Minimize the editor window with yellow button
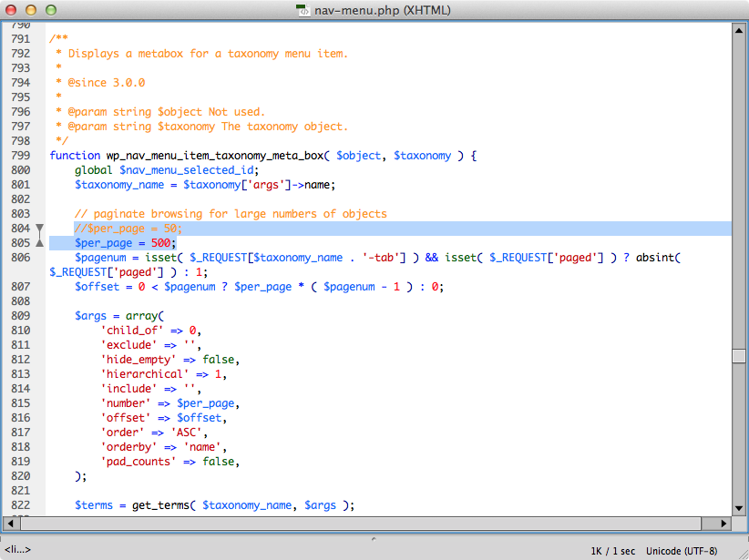749x560 pixels. [x=31, y=9]
